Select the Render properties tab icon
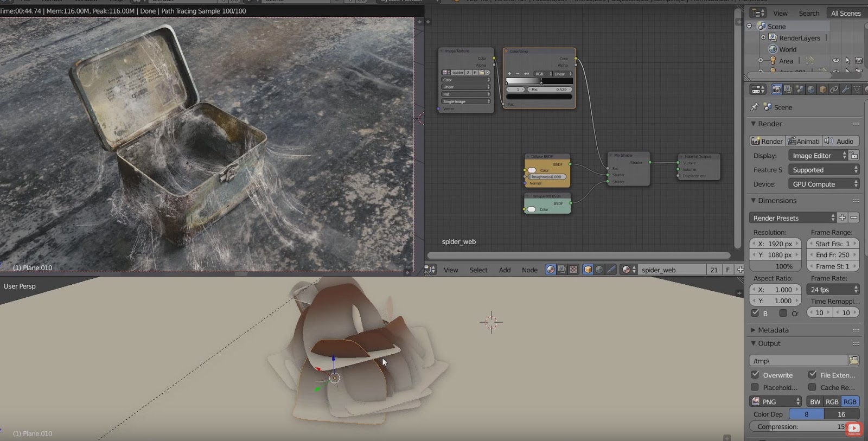 point(776,90)
